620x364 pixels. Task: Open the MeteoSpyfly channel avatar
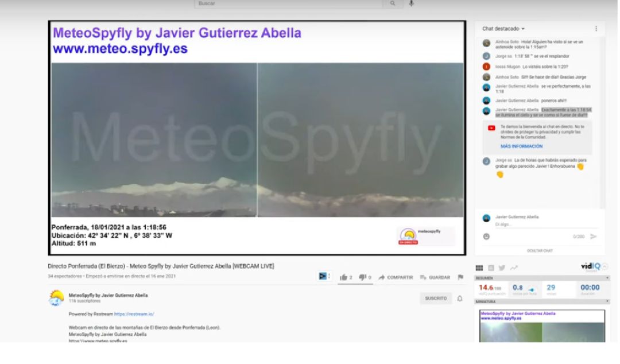click(56, 297)
